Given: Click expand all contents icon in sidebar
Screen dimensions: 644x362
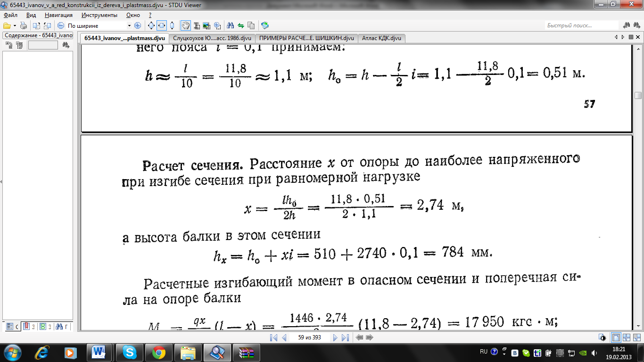Looking at the screenshot, I should tap(9, 45).
